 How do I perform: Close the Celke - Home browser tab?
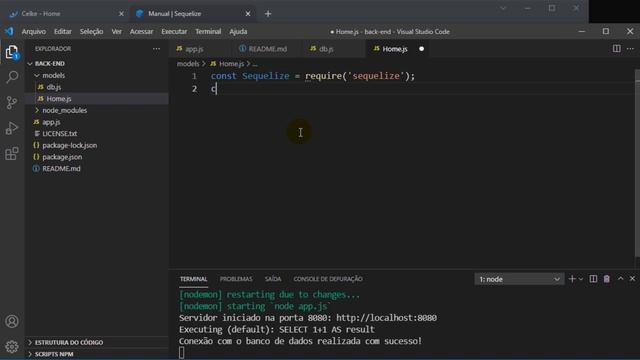[121, 14]
